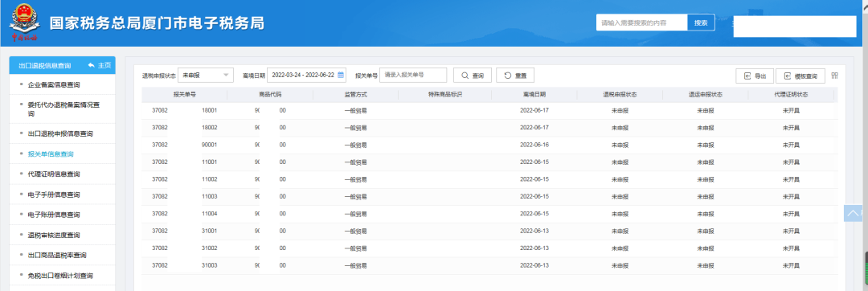Click the site title 国家税务总局厦门市电子税务局
Screen dimensions: 868x291
tap(158, 23)
